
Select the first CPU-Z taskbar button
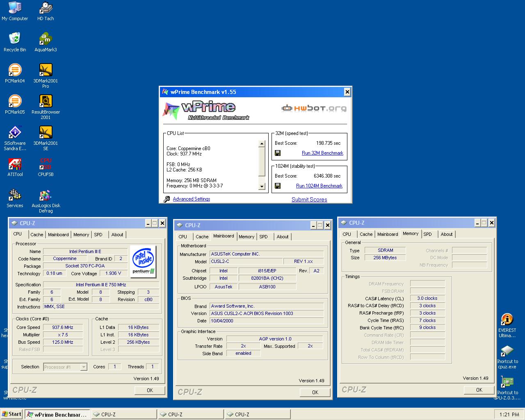[x=124, y=414]
